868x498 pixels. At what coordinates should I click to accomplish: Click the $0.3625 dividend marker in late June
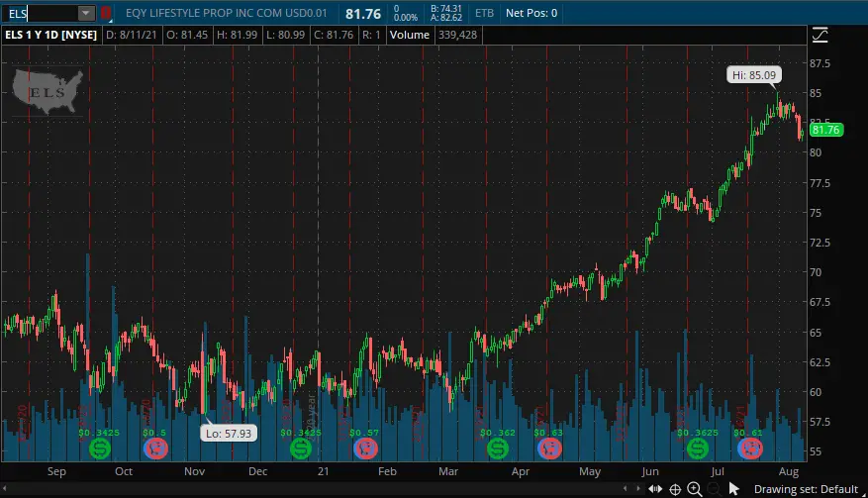698,448
